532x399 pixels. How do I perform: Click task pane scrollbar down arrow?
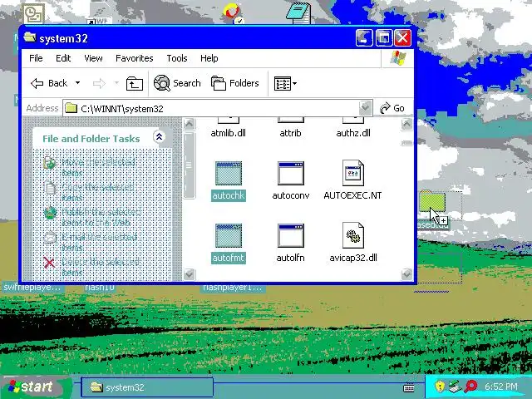pos(190,274)
